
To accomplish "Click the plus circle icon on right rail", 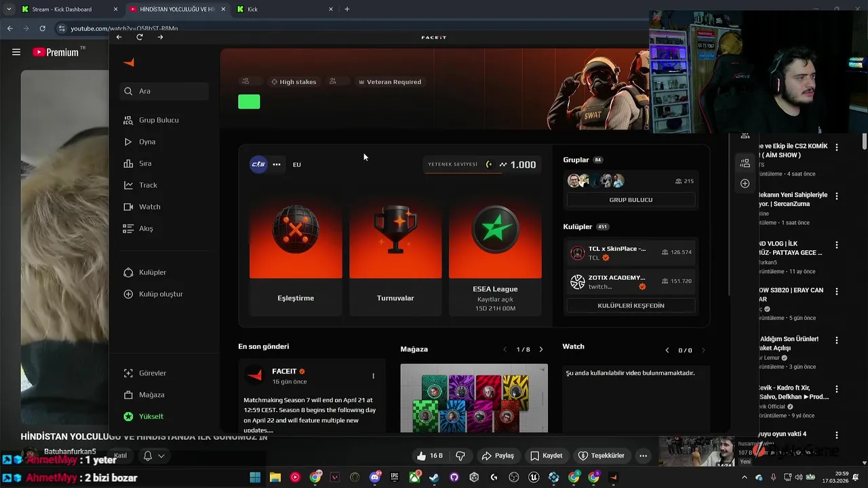I will pyautogui.click(x=745, y=184).
